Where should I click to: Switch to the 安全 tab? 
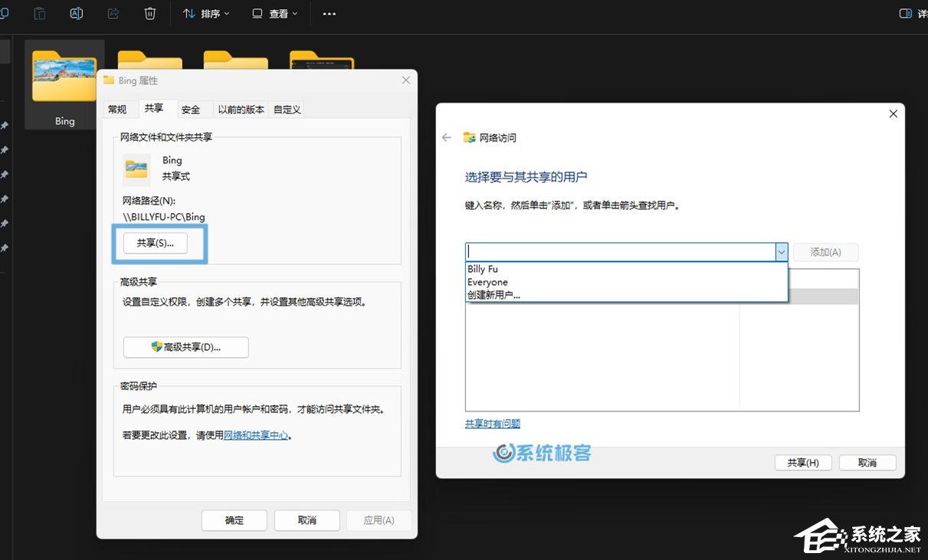point(193,109)
